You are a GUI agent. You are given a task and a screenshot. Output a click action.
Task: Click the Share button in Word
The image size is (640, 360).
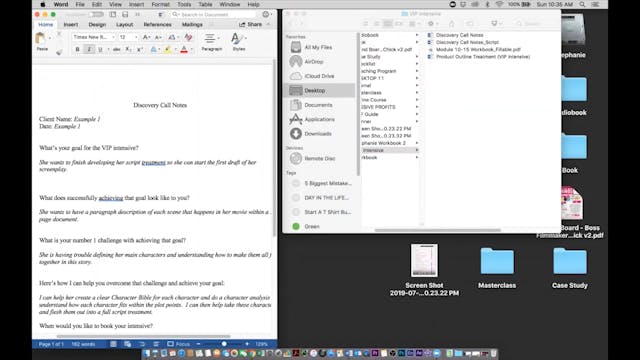251,24
